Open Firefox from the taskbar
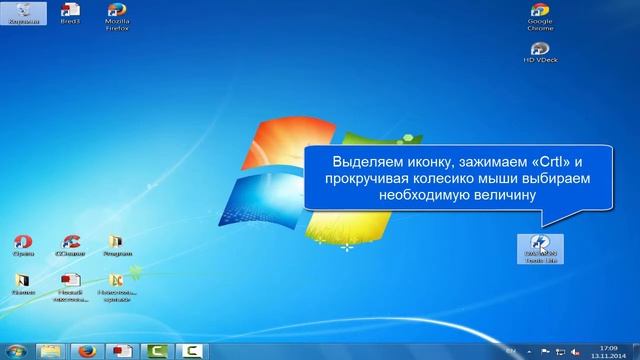640x360 pixels. (x=87, y=351)
